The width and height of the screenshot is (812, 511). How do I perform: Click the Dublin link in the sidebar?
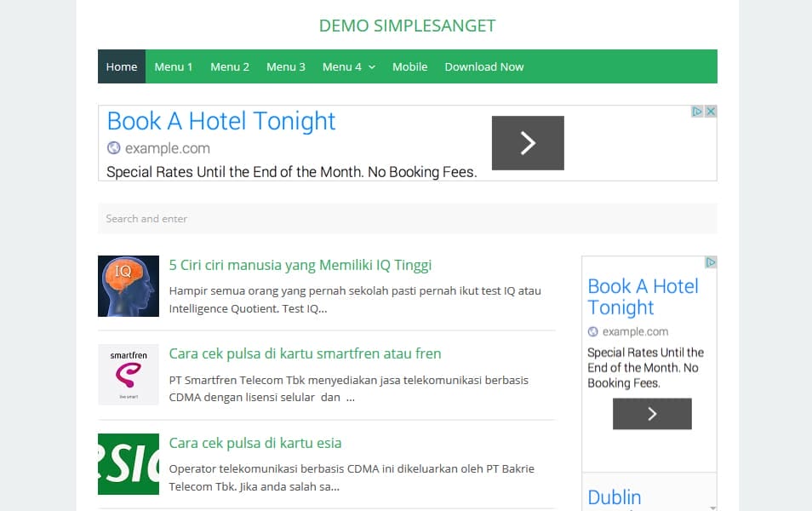pos(615,497)
